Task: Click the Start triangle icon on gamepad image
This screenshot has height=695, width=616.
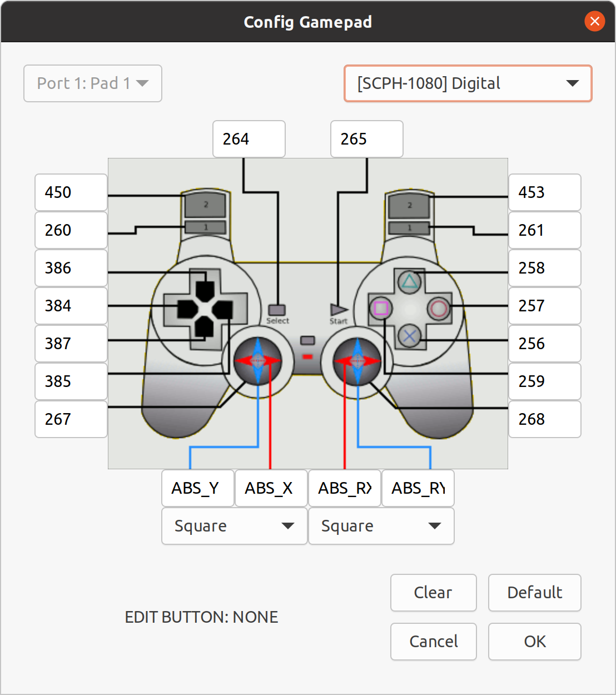Action: click(x=339, y=310)
